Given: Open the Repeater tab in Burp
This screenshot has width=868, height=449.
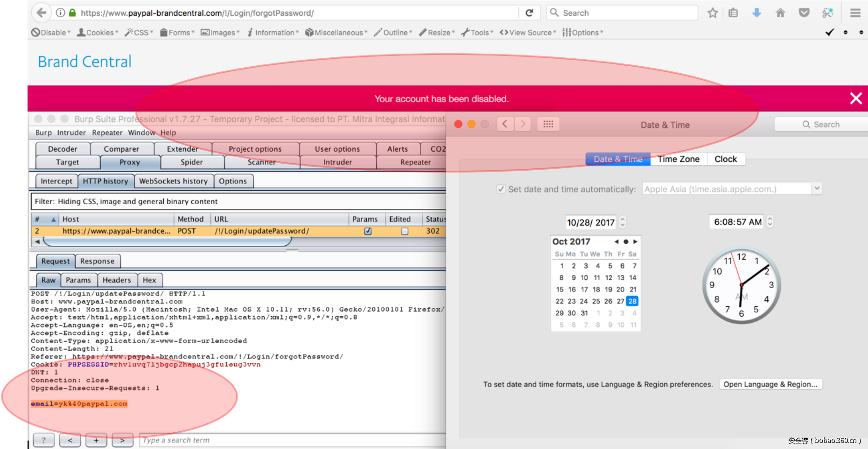Looking at the screenshot, I should (x=415, y=162).
